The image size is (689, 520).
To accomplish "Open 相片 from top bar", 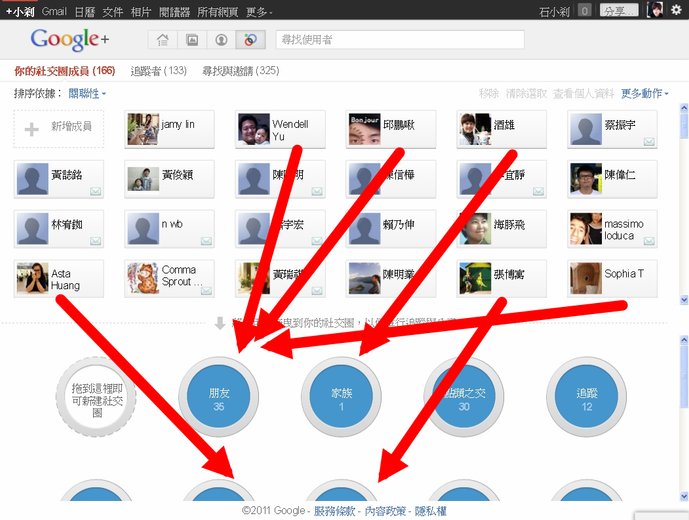I will pos(141,12).
